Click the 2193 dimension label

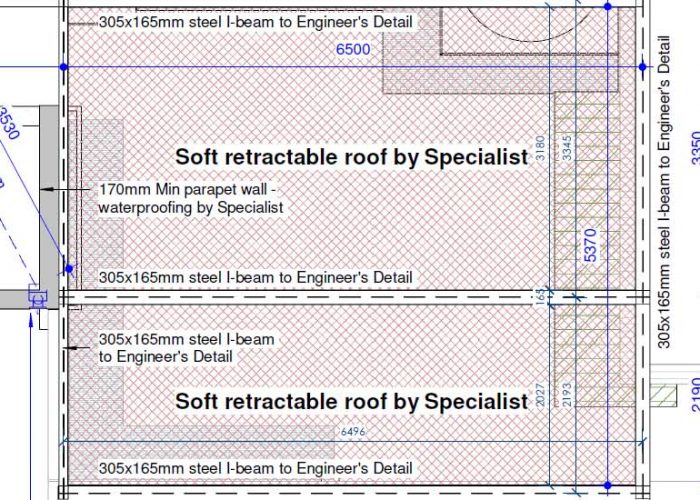pyautogui.click(x=566, y=395)
